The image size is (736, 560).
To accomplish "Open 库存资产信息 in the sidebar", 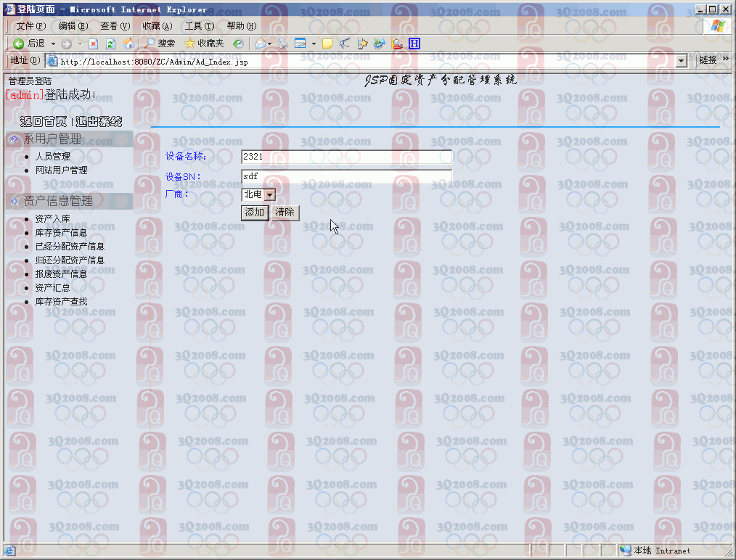I will [x=61, y=233].
